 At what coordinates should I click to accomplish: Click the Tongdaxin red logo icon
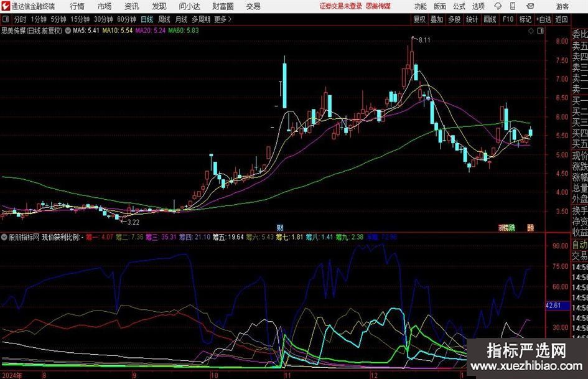point(6,6)
